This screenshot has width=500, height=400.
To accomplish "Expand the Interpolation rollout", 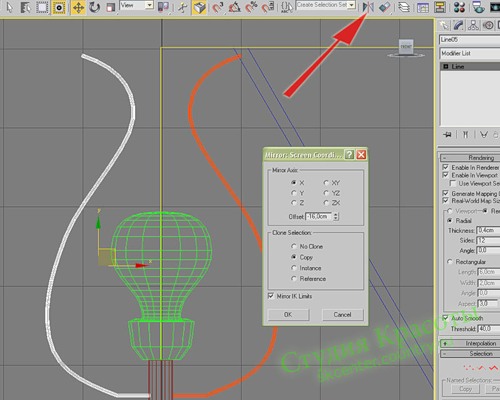I will (x=470, y=343).
